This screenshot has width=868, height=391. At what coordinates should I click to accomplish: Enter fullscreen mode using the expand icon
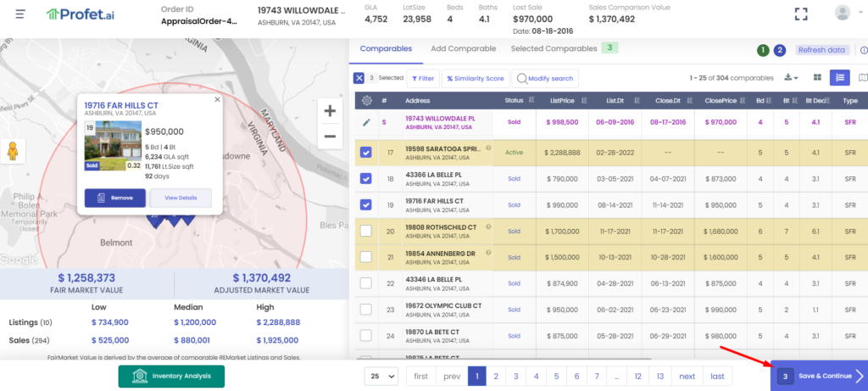[x=800, y=14]
